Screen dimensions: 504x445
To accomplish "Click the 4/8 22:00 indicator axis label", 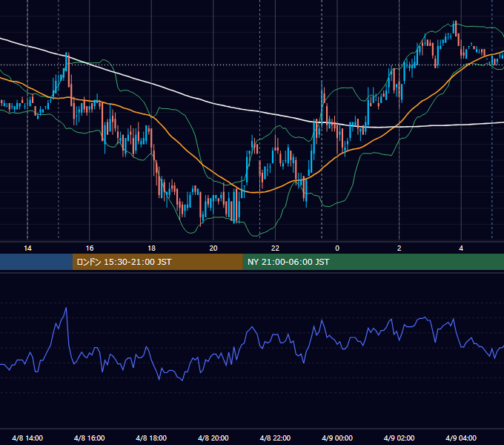I will point(275,438).
